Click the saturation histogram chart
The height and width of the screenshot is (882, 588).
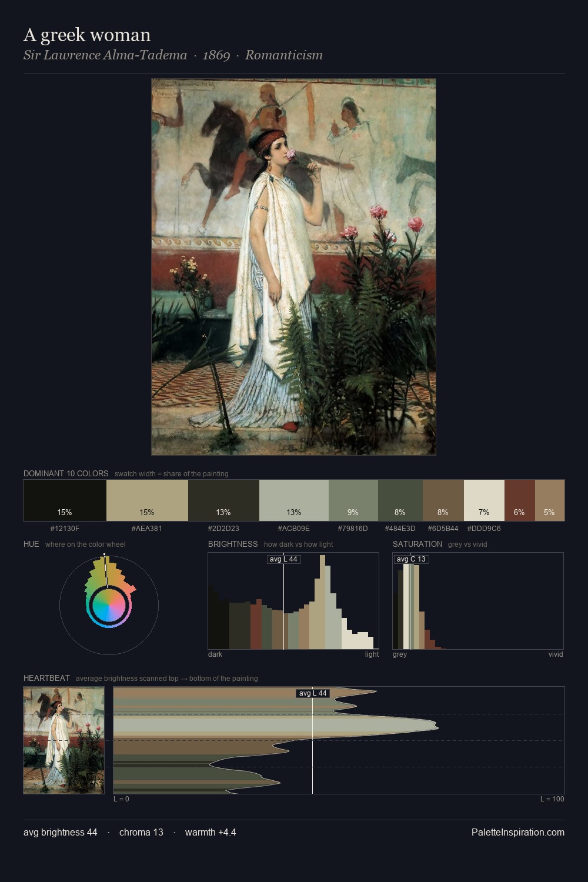(x=478, y=601)
